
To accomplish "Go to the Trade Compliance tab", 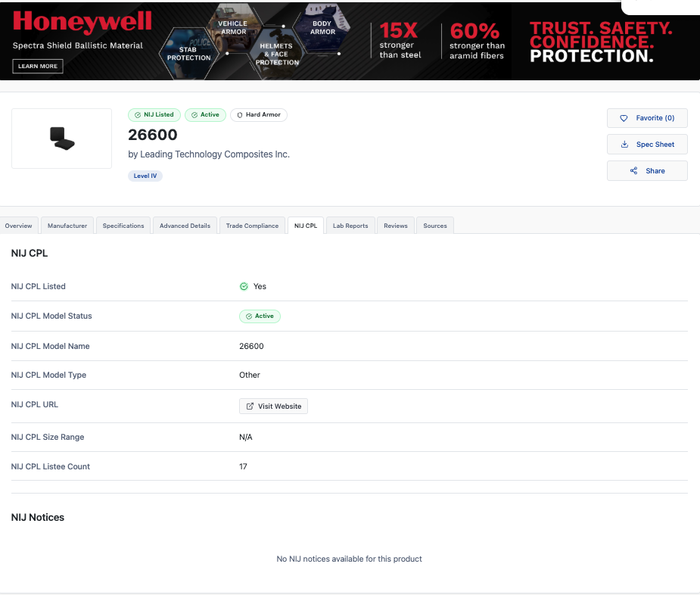I will 252,226.
